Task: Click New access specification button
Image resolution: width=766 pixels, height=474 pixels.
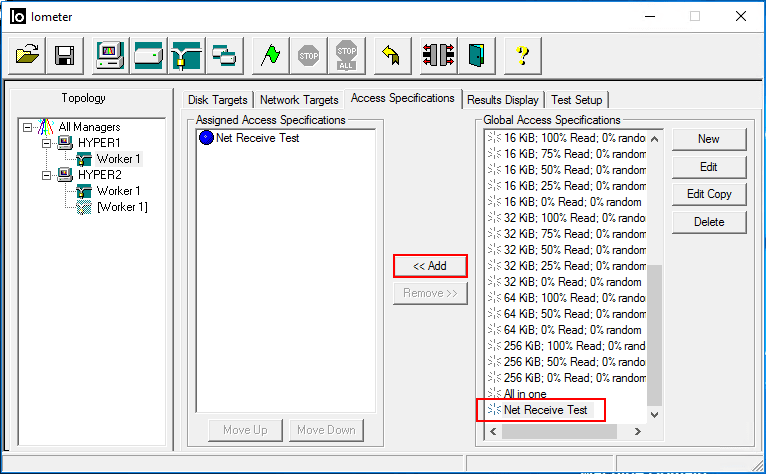Action: (x=709, y=139)
